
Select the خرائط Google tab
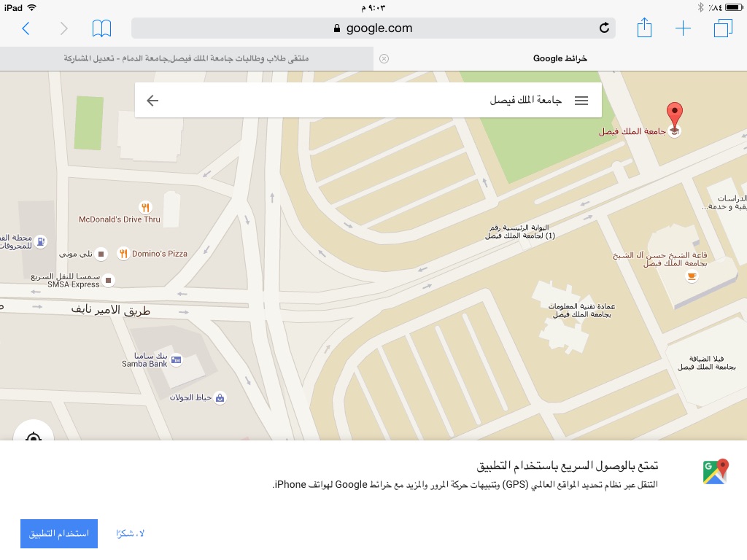pos(560,58)
